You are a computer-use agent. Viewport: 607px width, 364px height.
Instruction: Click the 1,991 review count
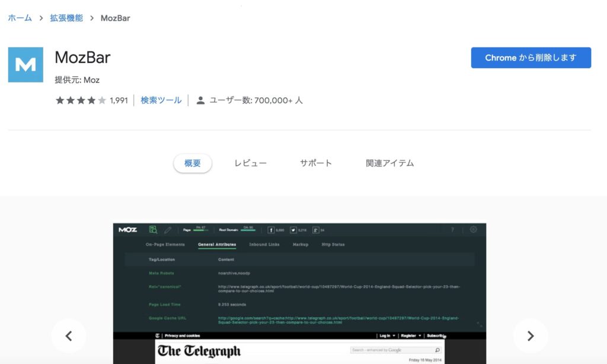[119, 101]
